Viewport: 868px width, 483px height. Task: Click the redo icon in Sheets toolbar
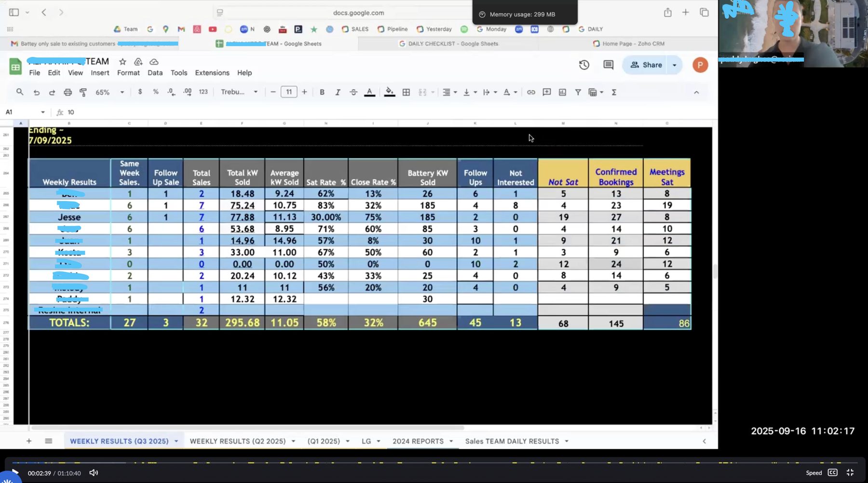click(52, 92)
